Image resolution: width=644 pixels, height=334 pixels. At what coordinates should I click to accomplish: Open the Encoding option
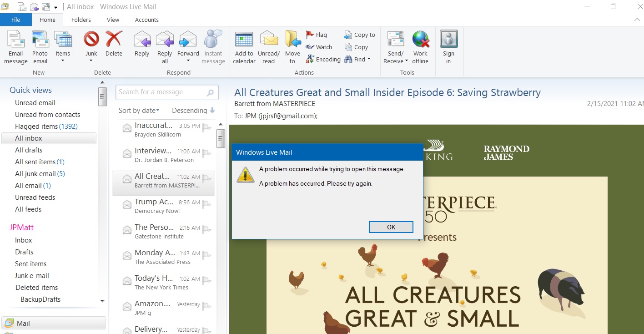pyautogui.click(x=323, y=59)
